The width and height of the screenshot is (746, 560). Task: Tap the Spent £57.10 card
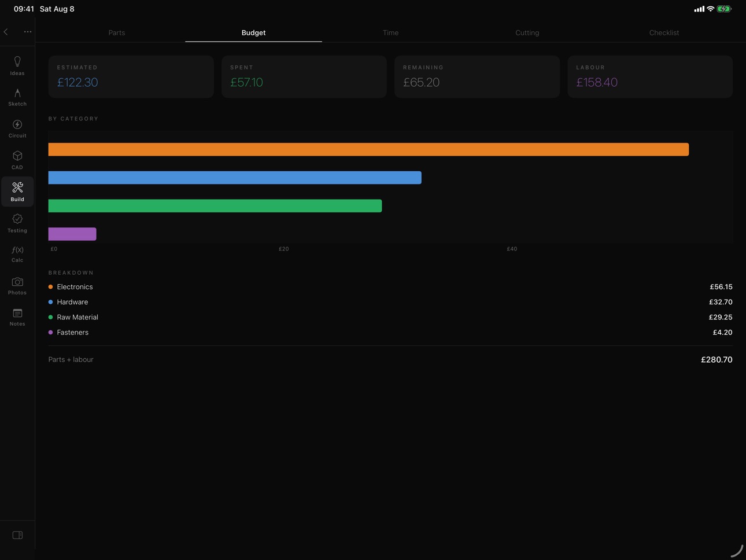coord(304,76)
